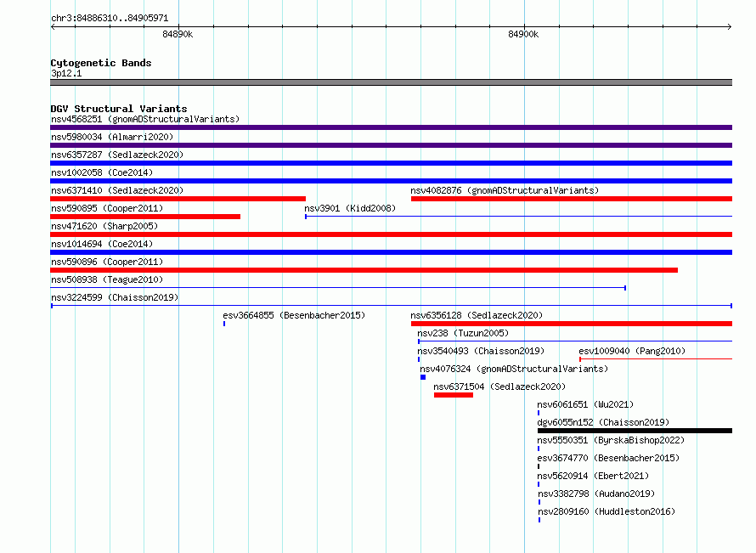Click the chr3:84886310..84905971 coordinates label
This screenshot has height=553, width=756.
(110, 18)
